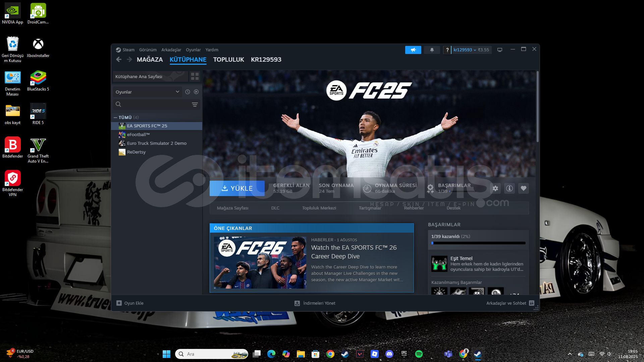Open the Eşit Temel achievement icon

(439, 264)
